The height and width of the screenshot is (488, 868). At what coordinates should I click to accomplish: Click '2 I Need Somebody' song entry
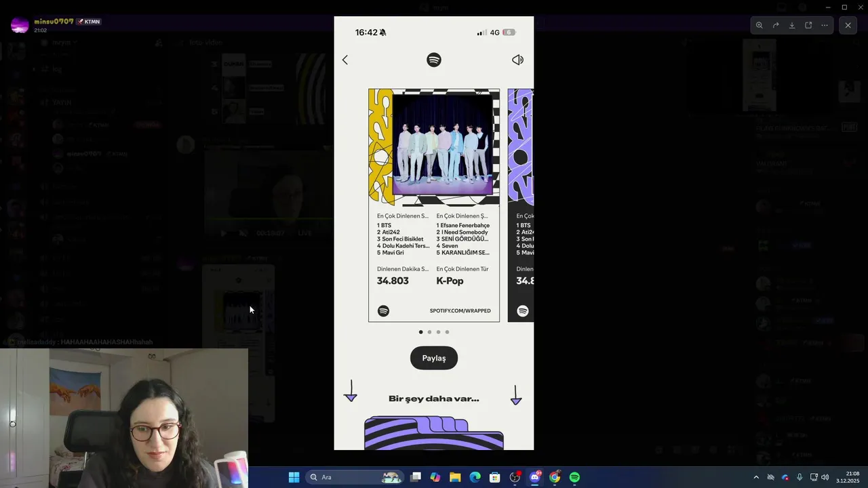462,232
